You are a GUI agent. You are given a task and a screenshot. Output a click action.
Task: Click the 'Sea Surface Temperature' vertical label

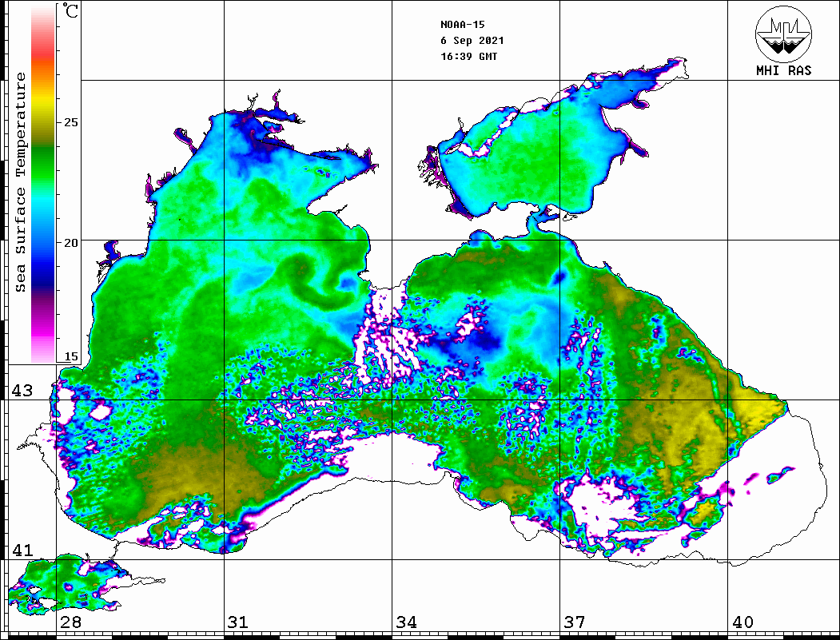[x=20, y=182]
